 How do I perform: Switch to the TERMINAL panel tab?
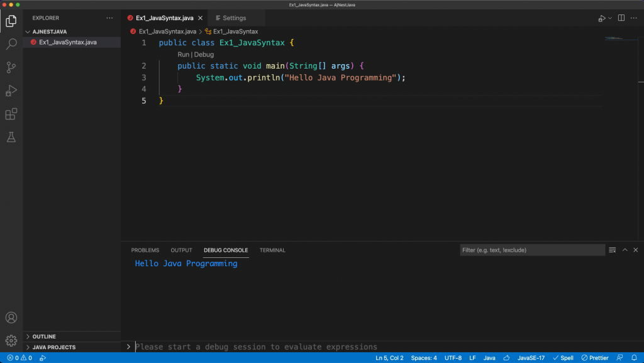tap(272, 250)
